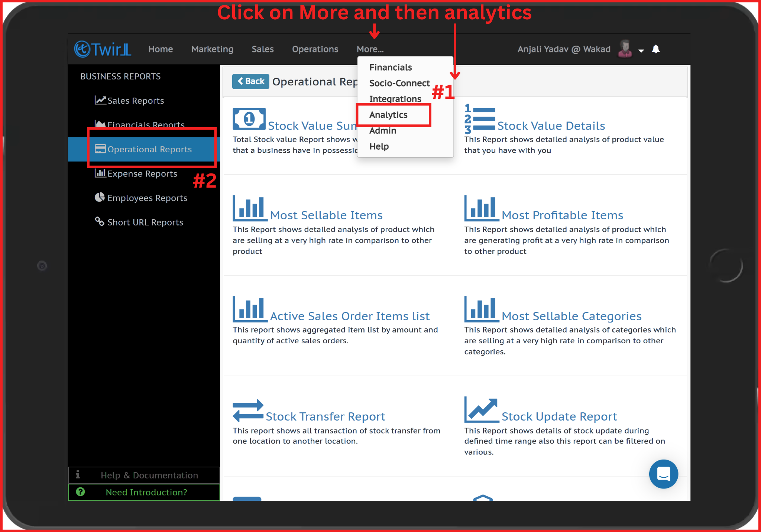
Task: Choose Financials in the dropdown list
Action: (391, 67)
